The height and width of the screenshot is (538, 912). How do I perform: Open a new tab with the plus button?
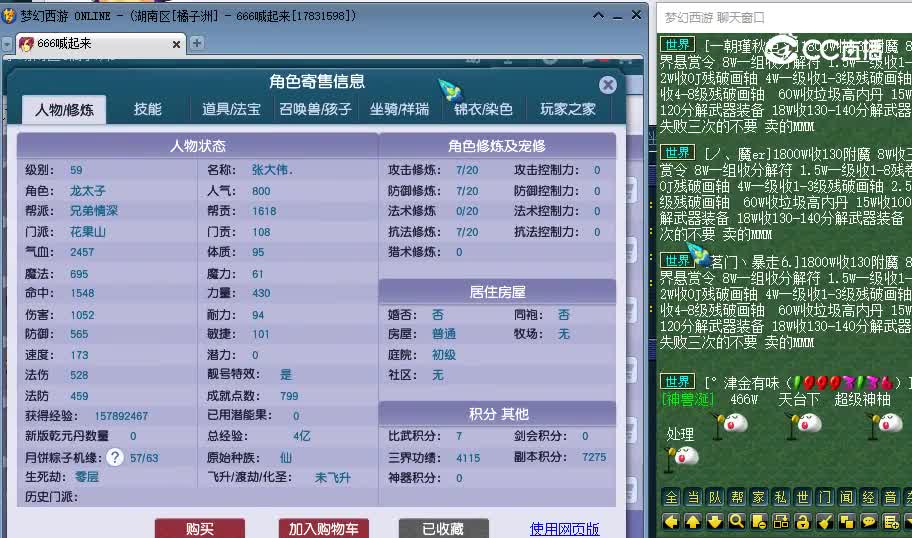tap(197, 43)
